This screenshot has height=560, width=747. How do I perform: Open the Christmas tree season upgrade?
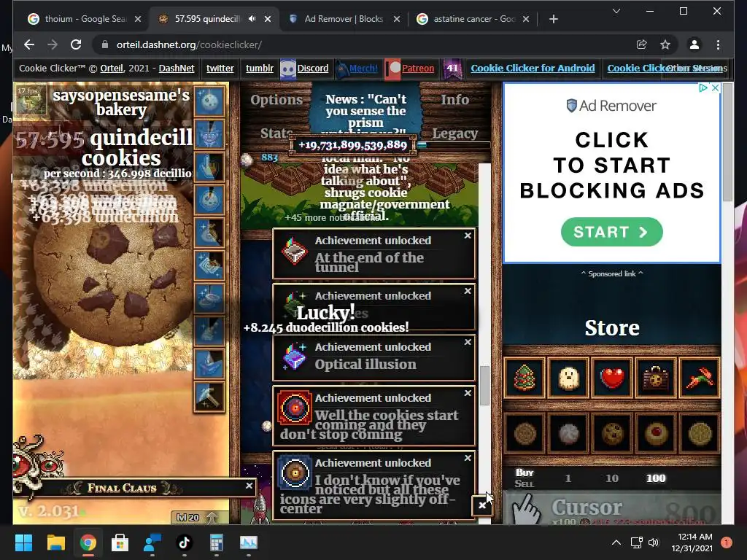(524, 378)
